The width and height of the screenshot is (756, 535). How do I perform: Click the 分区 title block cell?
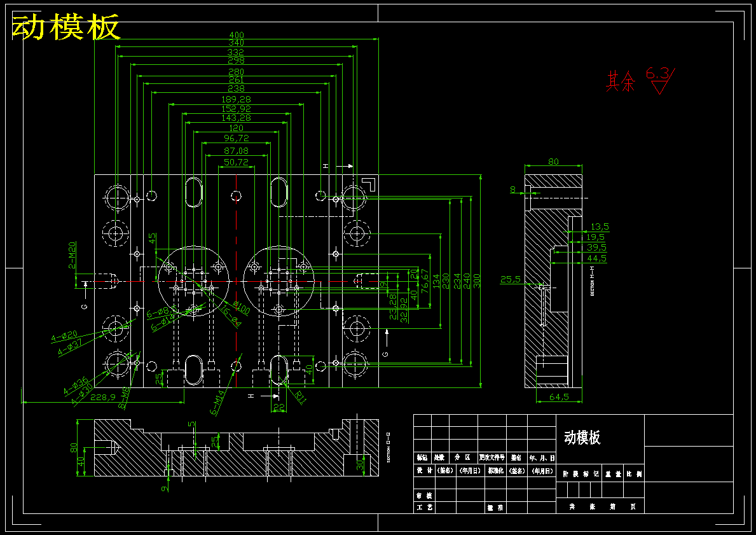(464, 457)
